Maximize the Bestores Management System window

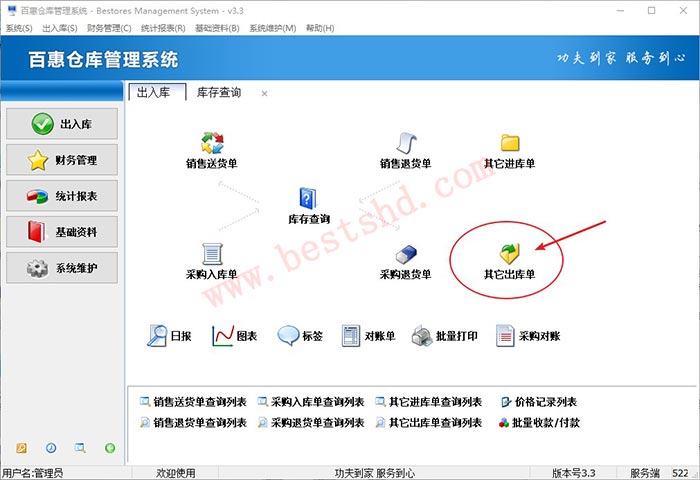pos(651,10)
